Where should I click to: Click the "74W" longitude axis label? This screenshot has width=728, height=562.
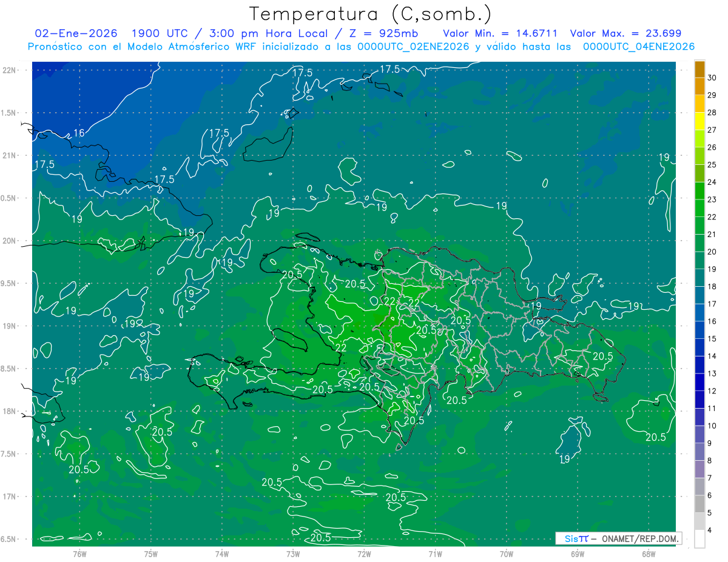(x=222, y=554)
